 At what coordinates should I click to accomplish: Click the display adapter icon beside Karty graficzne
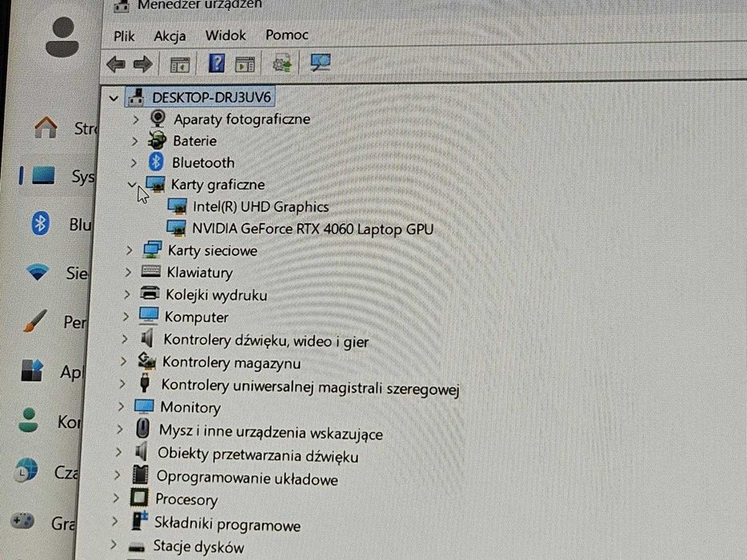coord(155,184)
